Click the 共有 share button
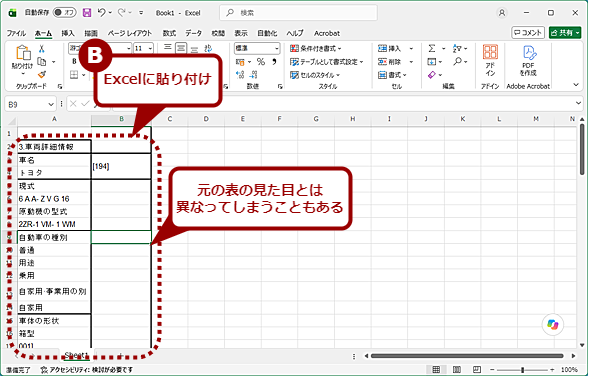This screenshot has width=589, height=377. pyautogui.click(x=565, y=33)
